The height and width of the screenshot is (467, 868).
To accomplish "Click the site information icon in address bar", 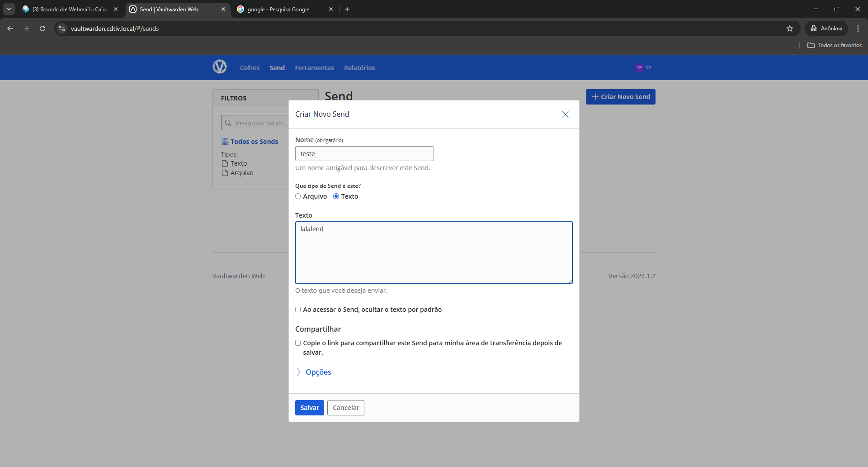I will (62, 29).
